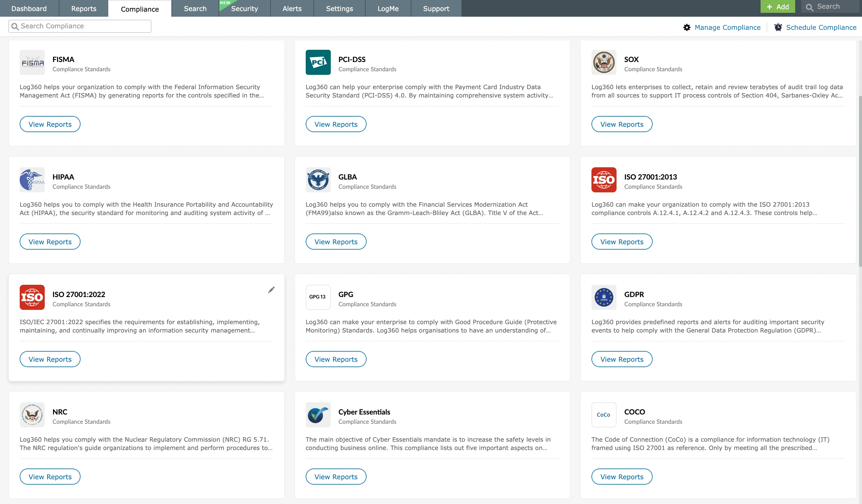The height and width of the screenshot is (504, 862).
Task: Switch to the LogMe tab
Action: [x=388, y=9]
